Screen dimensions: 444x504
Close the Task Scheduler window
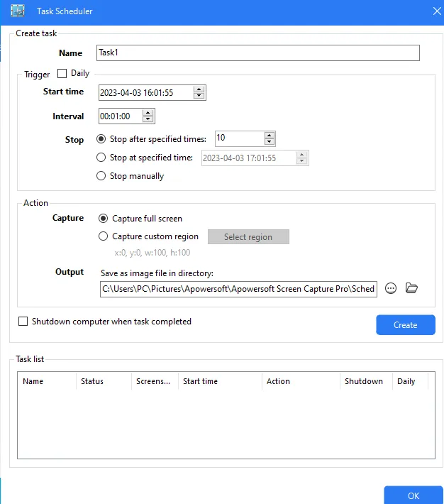[437, 11]
